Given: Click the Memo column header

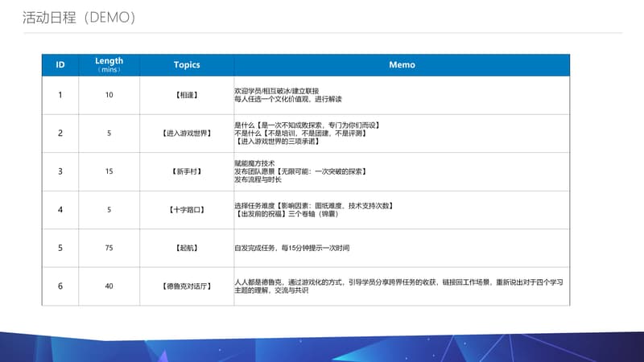Looking at the screenshot, I should (x=401, y=65).
